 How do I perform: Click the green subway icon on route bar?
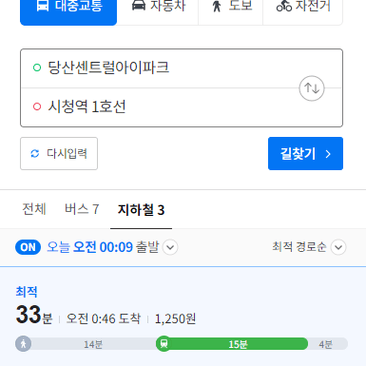pos(164,343)
